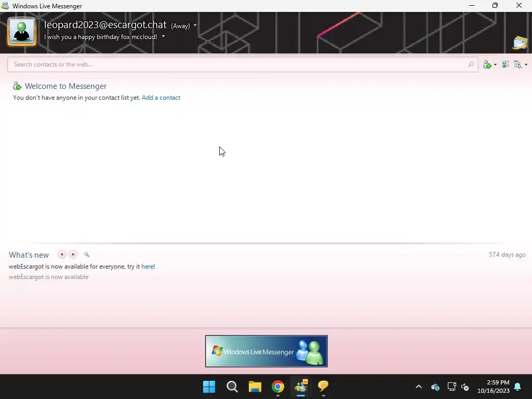The image size is (532, 399).
Task: Follow the Add a contact link
Action: 161,98
